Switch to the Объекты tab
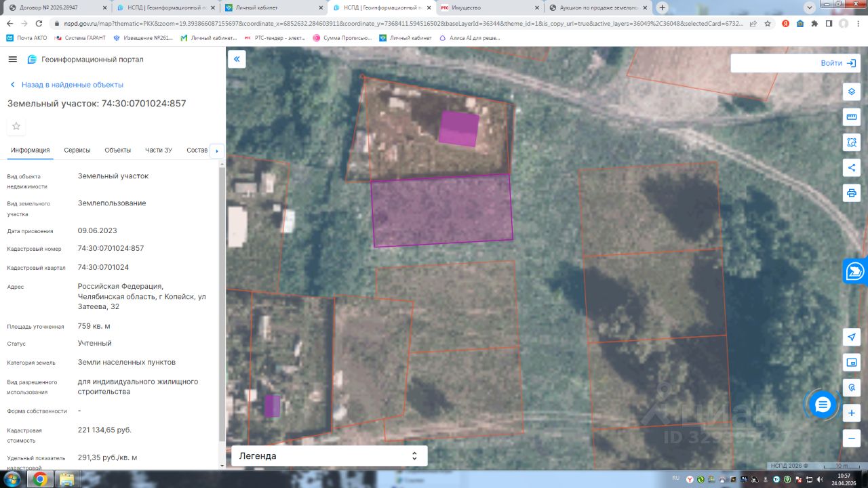This screenshot has width=868, height=488. coord(118,150)
